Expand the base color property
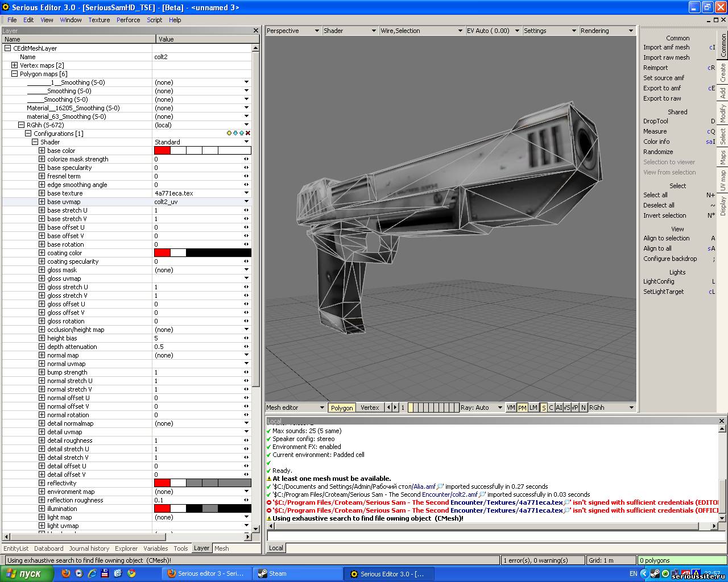728x582 pixels. tap(42, 151)
